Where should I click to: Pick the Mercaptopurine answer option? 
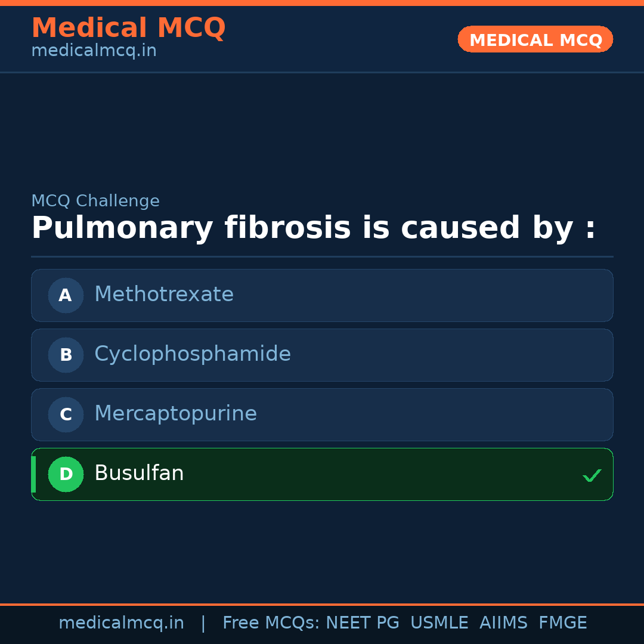322,414
